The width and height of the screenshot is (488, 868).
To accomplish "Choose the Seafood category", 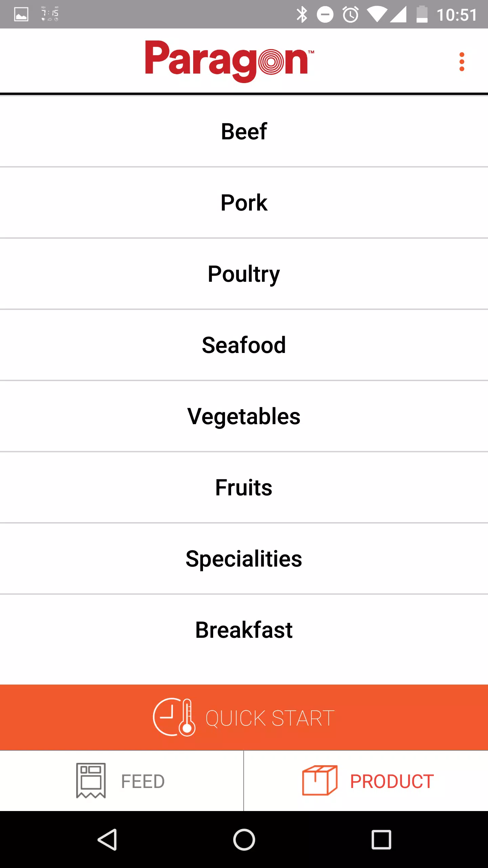I will click(244, 345).
